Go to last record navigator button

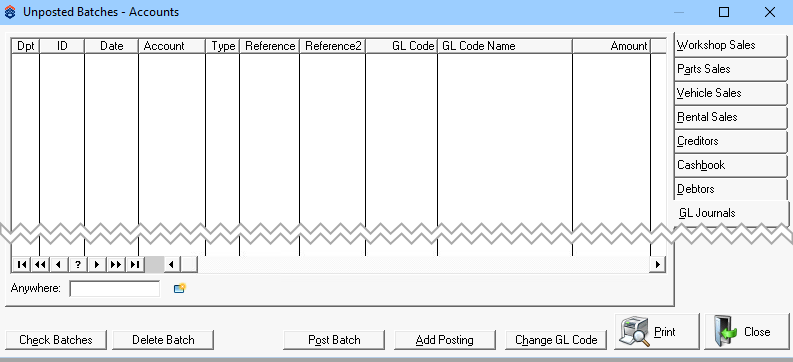(135, 264)
